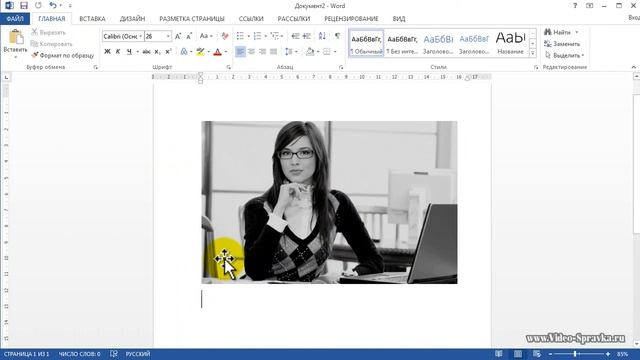Open the highlight color dropdown arrow
This screenshot has width=640, height=360.
(x=209, y=52)
